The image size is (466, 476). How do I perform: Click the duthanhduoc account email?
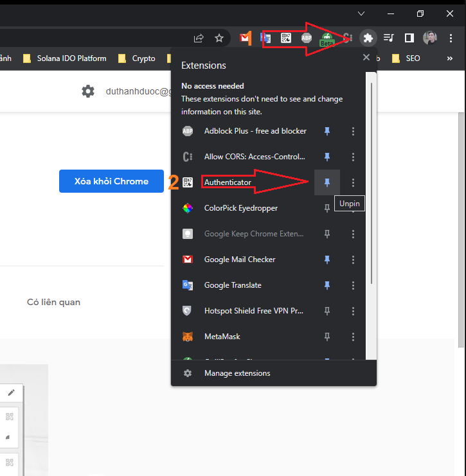click(139, 91)
